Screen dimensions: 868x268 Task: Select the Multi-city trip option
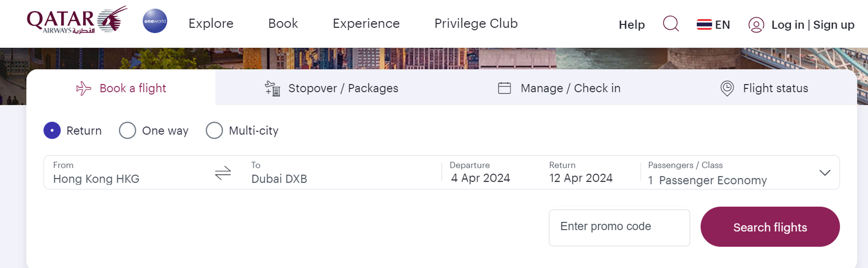(x=215, y=131)
